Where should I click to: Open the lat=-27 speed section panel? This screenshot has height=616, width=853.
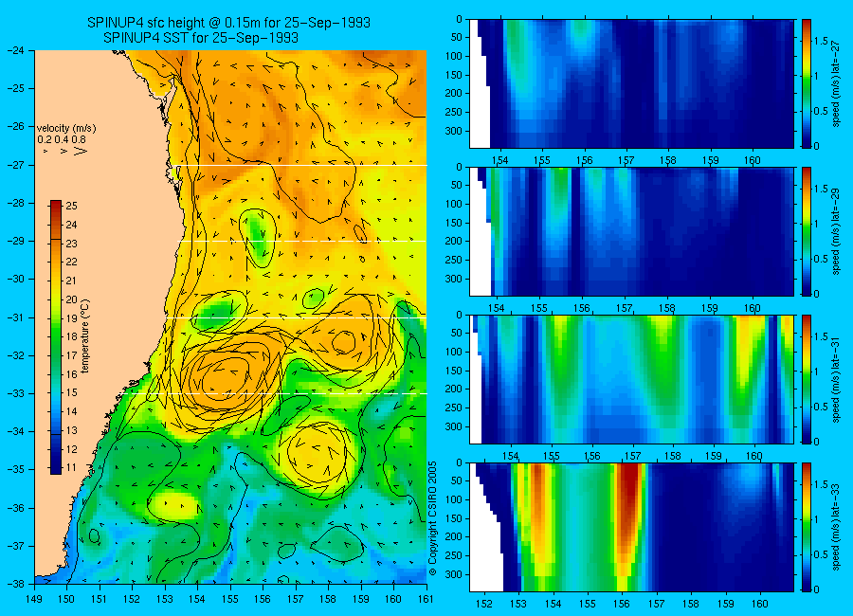(631, 83)
